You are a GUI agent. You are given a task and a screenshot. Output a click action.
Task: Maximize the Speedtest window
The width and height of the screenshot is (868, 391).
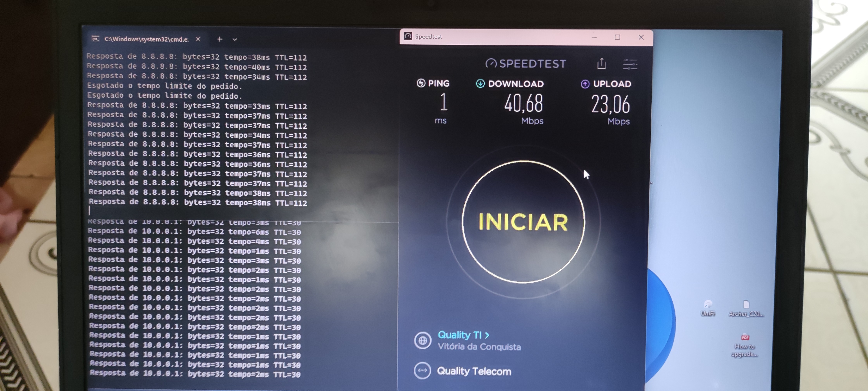(x=617, y=37)
